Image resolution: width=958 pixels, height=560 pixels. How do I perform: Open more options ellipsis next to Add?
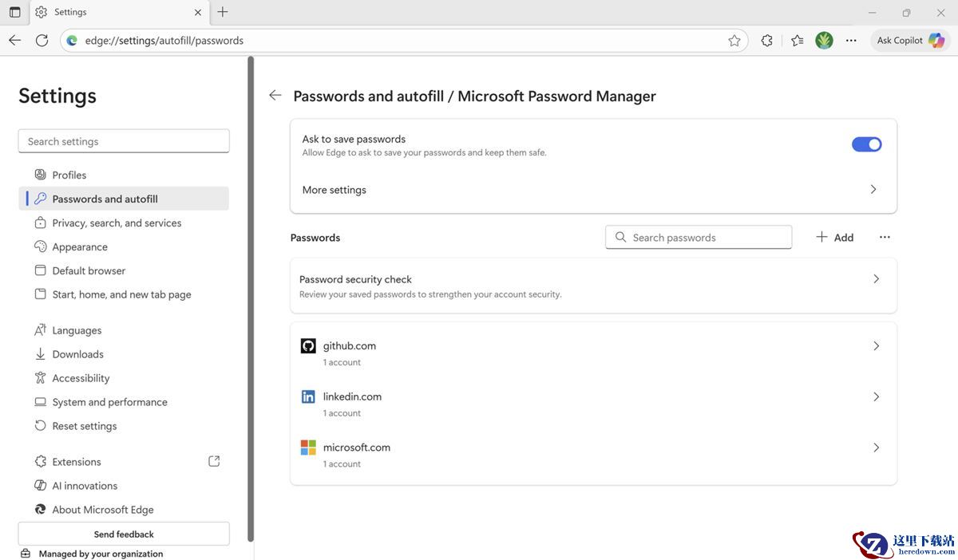tap(885, 238)
